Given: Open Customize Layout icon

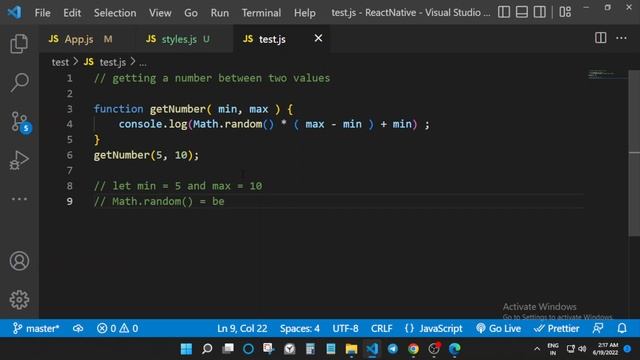Looking at the screenshot, I should (x=565, y=12).
